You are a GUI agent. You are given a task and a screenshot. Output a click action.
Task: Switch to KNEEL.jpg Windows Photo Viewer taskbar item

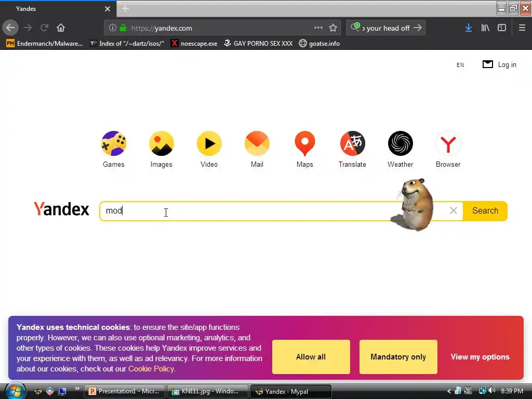[208, 392]
